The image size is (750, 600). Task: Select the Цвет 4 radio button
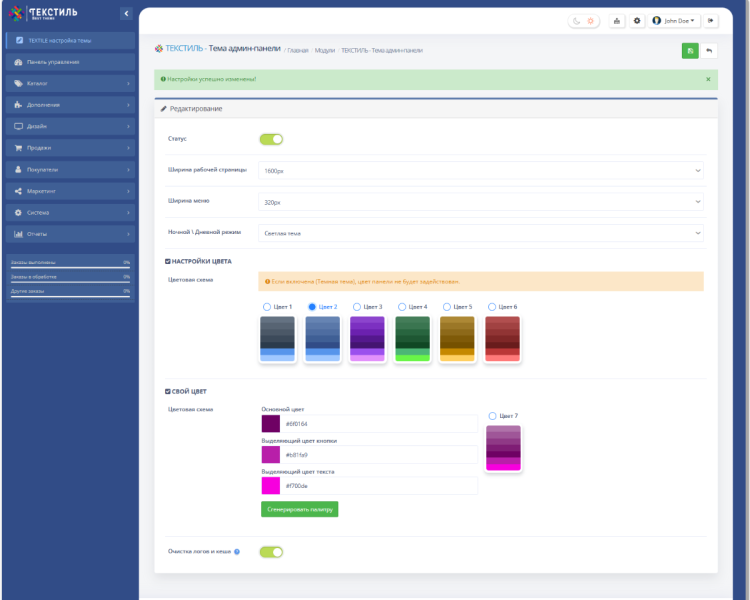[402, 307]
